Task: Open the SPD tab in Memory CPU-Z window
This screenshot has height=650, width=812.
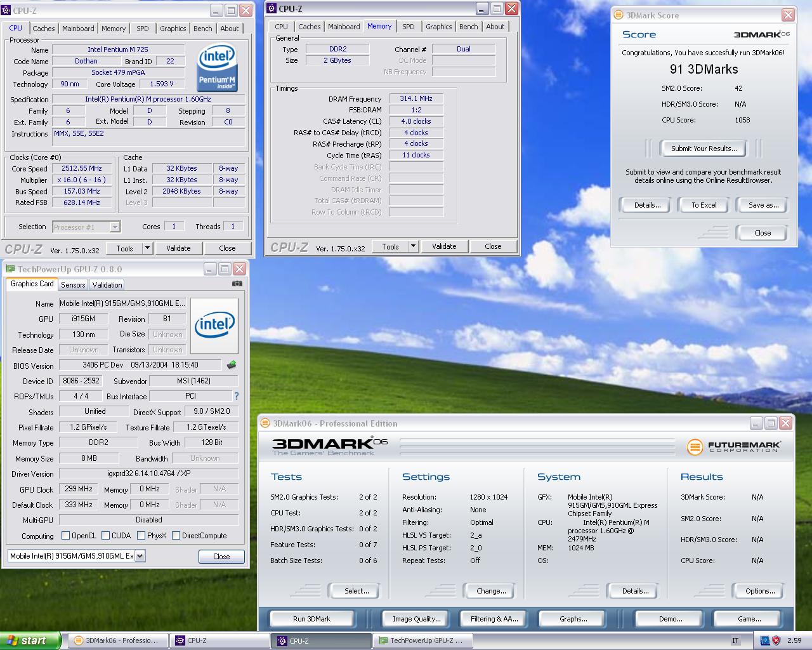Action: tap(409, 27)
